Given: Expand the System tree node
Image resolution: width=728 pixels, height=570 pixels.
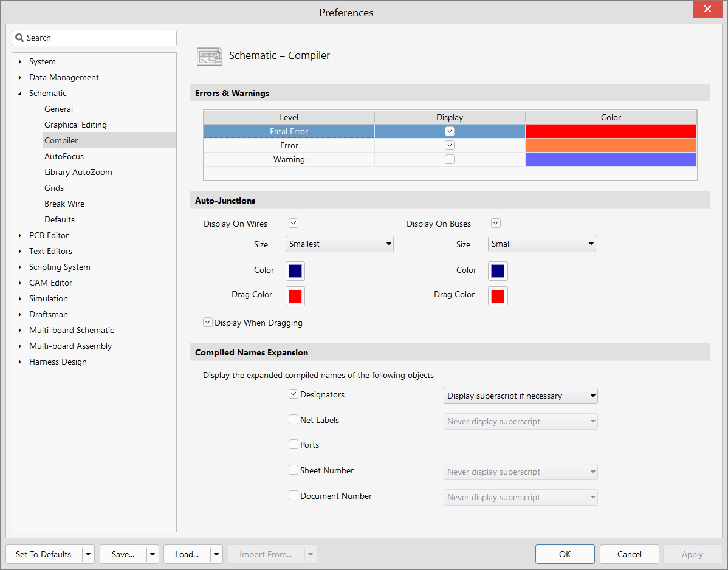Looking at the screenshot, I should 20,62.
